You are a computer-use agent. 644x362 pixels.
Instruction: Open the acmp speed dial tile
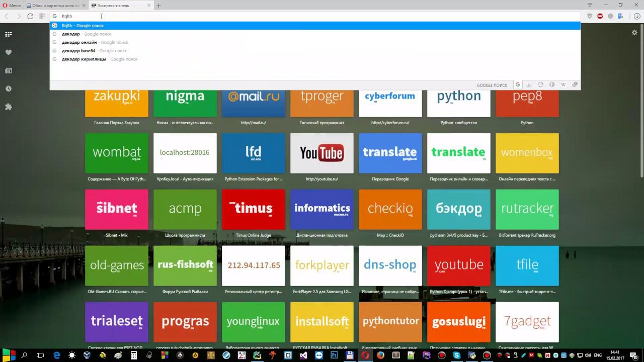coord(185,209)
